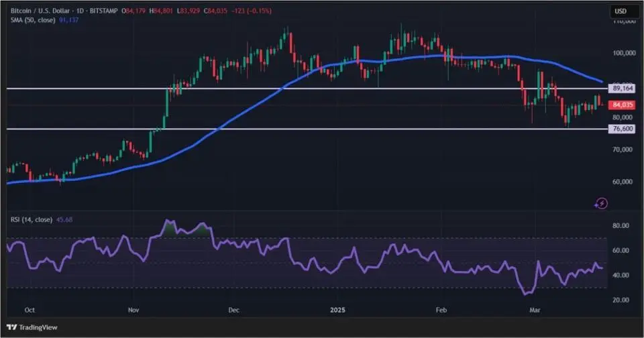Screen dimensions: 644x338
Task: Click the Dec label on time axis
Action: pyautogui.click(x=233, y=311)
